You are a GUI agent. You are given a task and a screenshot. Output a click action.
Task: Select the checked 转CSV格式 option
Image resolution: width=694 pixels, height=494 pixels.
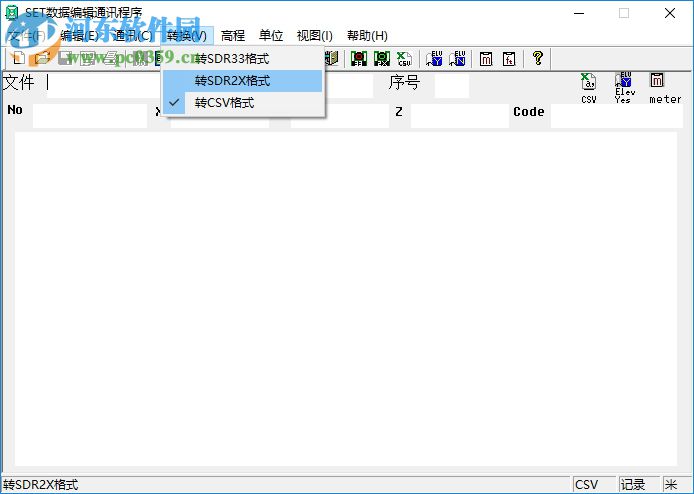242,103
